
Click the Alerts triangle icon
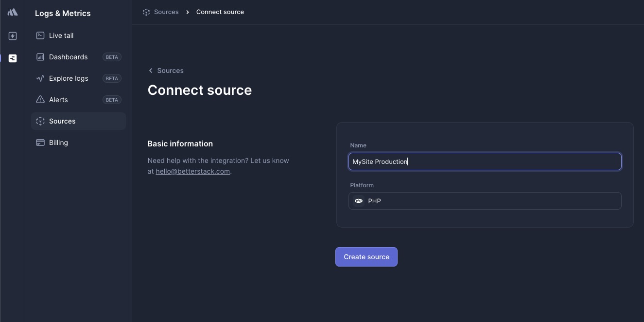[x=40, y=100]
